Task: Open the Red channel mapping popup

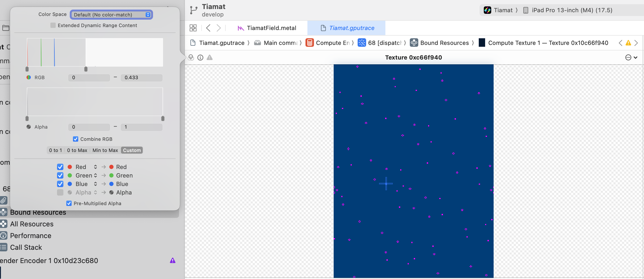Action: [95, 167]
